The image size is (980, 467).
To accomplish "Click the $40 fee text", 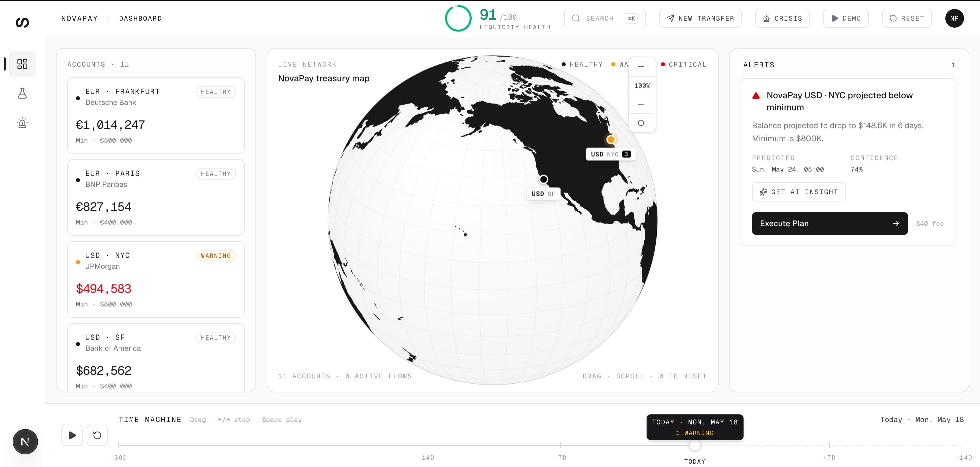I will 929,224.
